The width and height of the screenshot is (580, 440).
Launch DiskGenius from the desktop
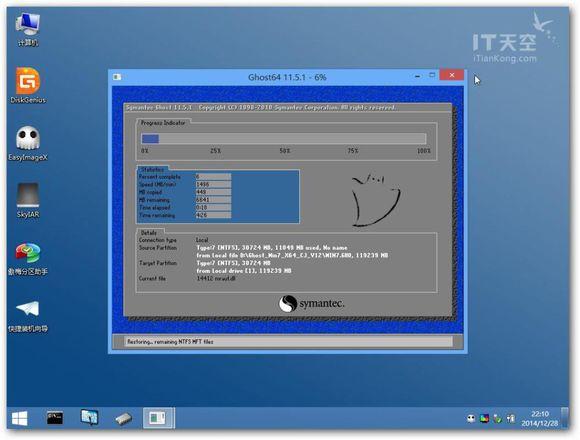(x=28, y=85)
